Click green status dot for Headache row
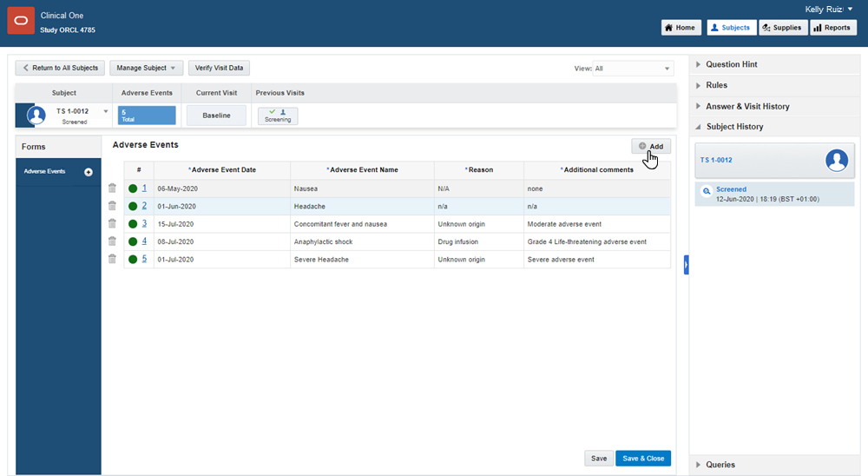Viewport: 868px width, 476px height. [133, 206]
